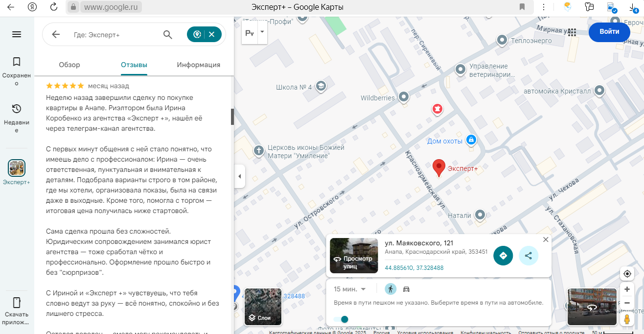
Task: Select the автомойка Кристалл marker
Action: click(600, 91)
